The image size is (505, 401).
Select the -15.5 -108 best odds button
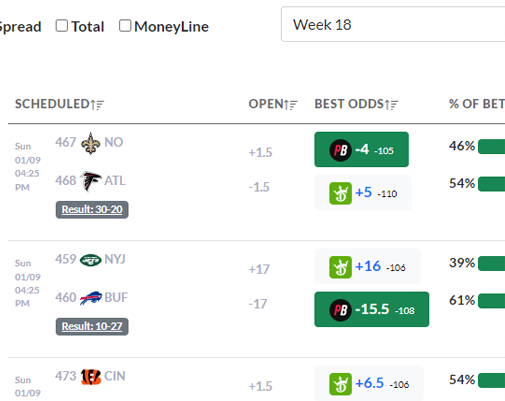tap(372, 309)
